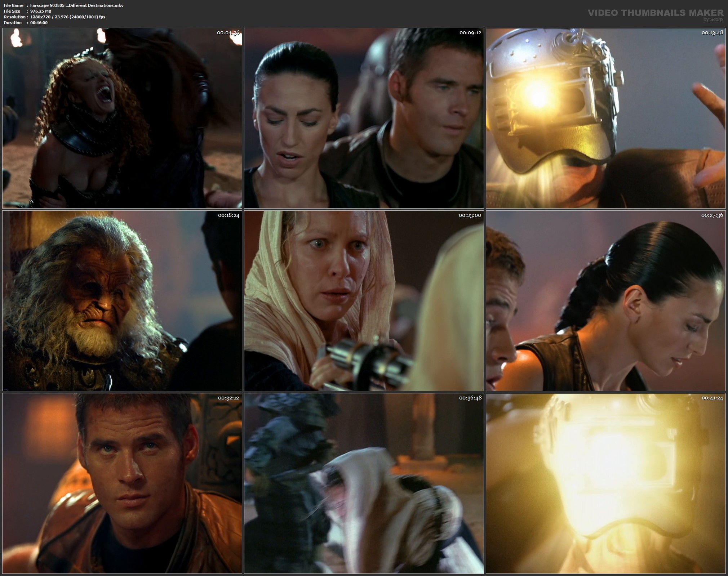This screenshot has height=576, width=728.
Task: Open the frame thumbnail at 00:32:12
Action: (x=122, y=483)
